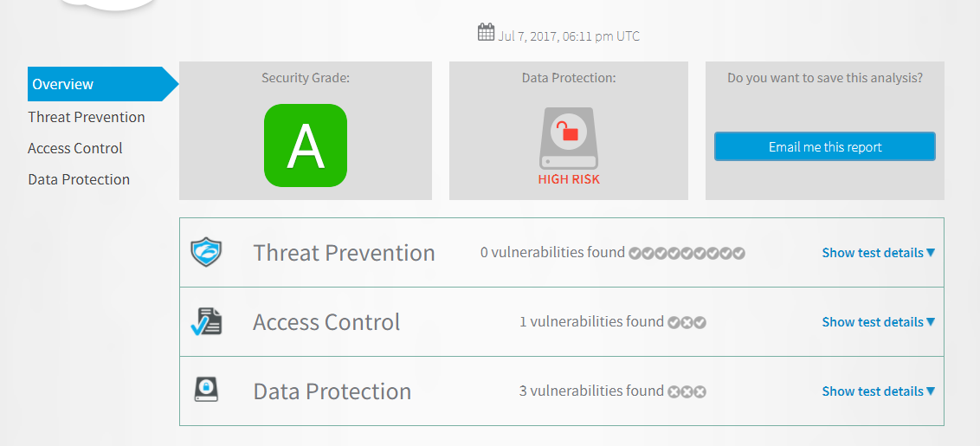The image size is (980, 446).
Task: Click the Jul 7, 2017 report date
Action: coord(569,36)
